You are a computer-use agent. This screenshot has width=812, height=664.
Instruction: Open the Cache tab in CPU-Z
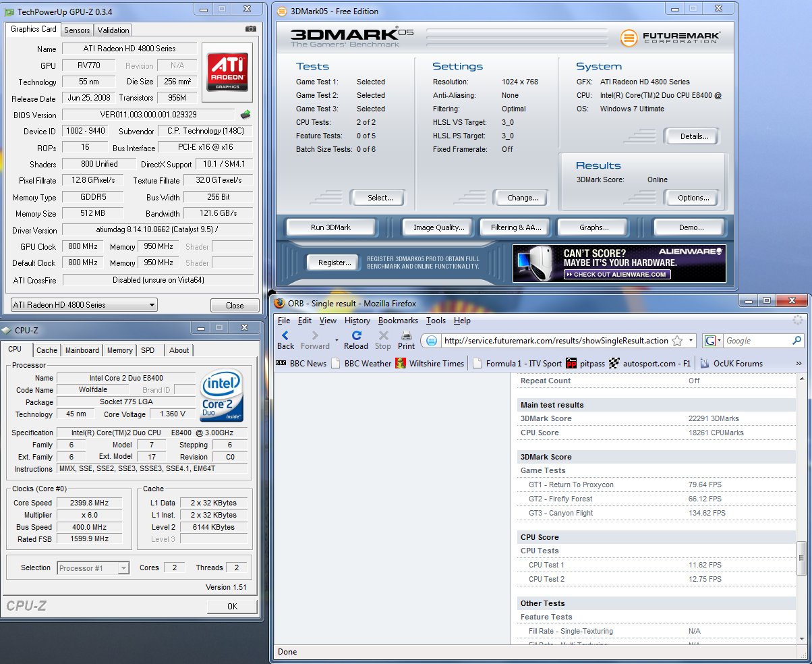point(47,350)
